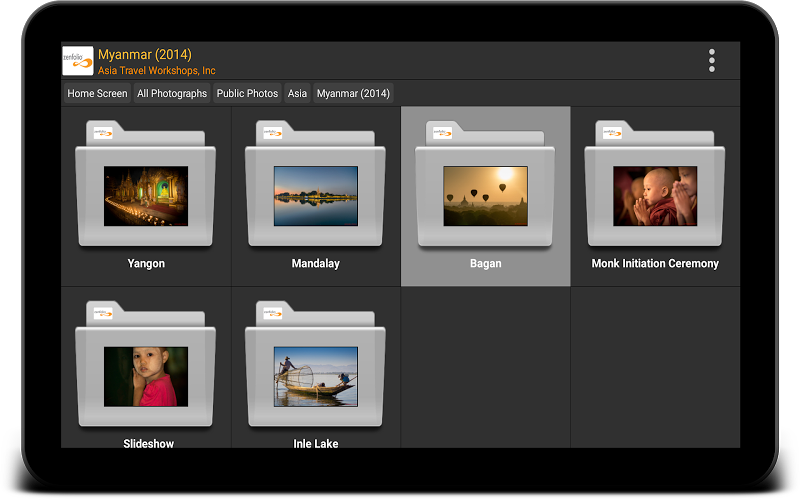Open the three-dot overflow menu
This screenshot has width=800, height=500.
click(x=711, y=61)
